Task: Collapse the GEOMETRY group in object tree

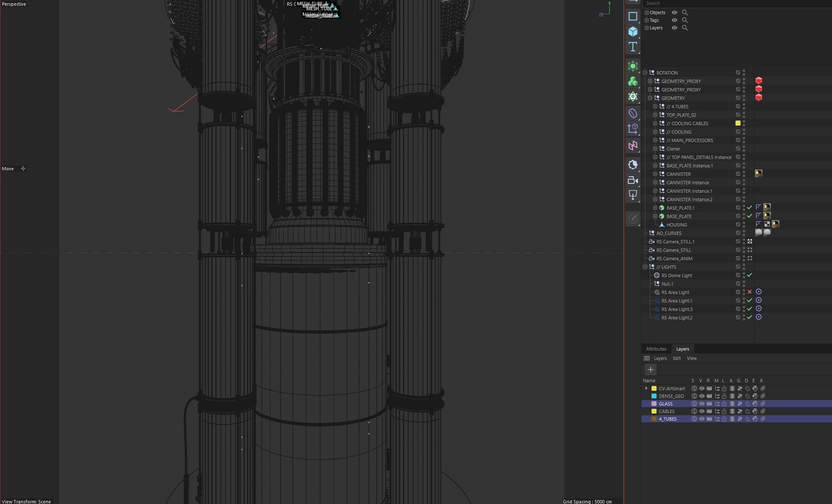Action: click(650, 98)
